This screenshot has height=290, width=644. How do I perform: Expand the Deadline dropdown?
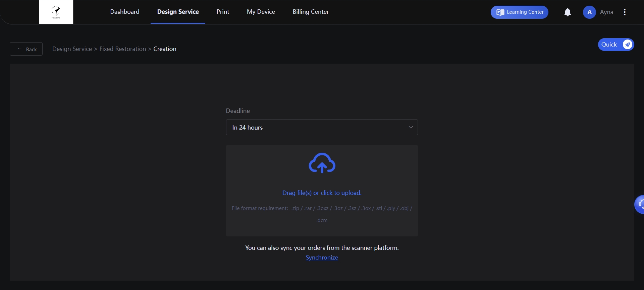click(322, 127)
